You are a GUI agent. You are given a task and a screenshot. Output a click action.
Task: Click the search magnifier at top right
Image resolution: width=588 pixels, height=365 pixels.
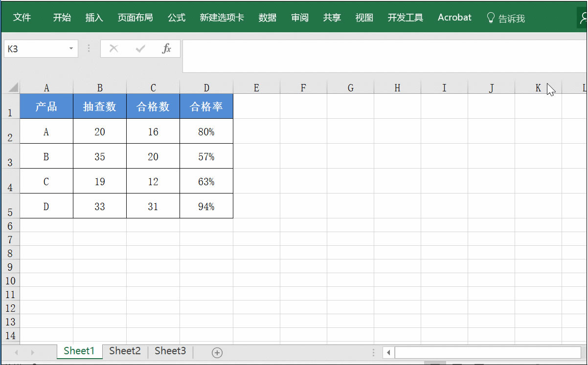pyautogui.click(x=584, y=17)
